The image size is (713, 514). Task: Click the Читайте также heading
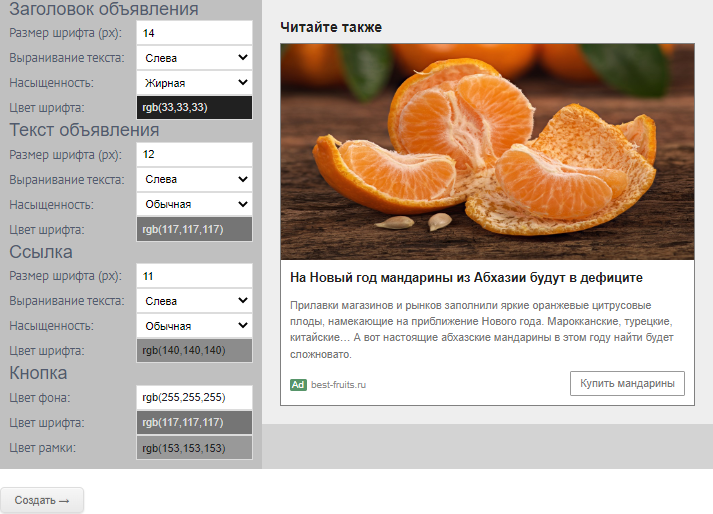point(331,27)
